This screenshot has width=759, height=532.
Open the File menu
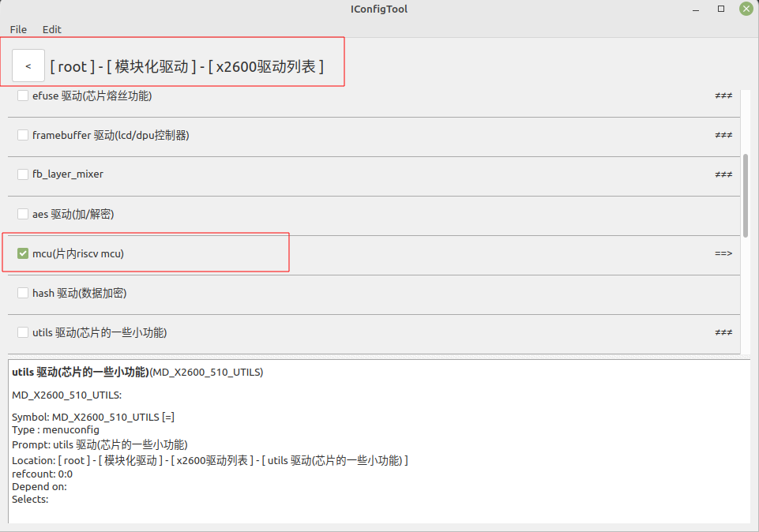click(18, 29)
